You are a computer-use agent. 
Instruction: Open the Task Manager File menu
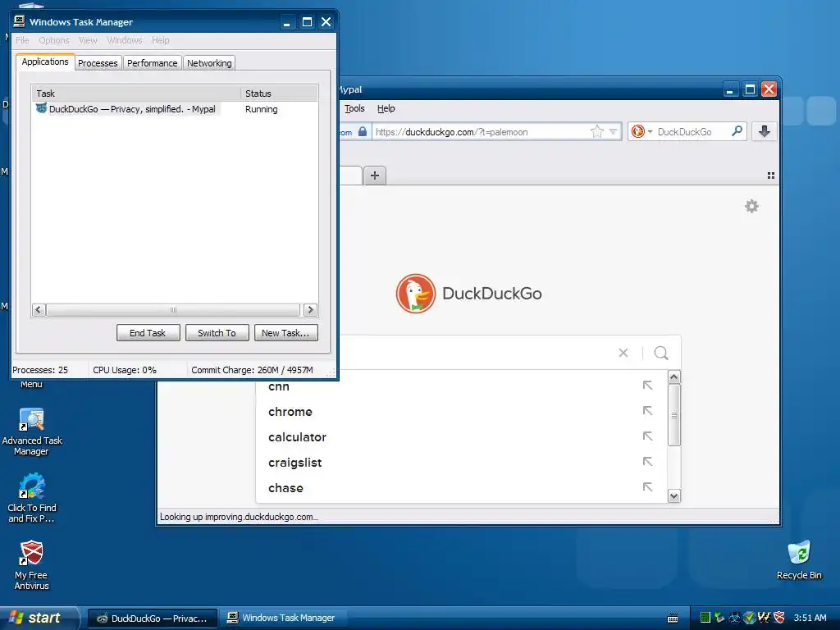pyautogui.click(x=22, y=40)
